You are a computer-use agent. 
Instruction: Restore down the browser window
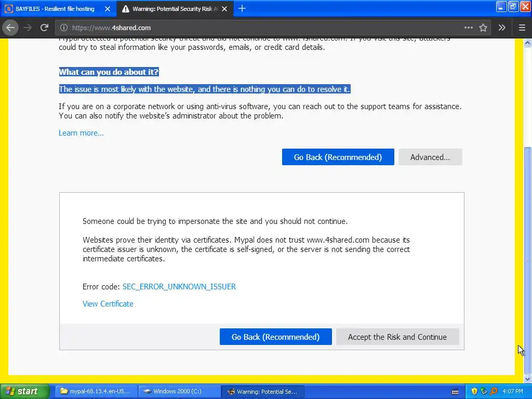[x=513, y=7]
